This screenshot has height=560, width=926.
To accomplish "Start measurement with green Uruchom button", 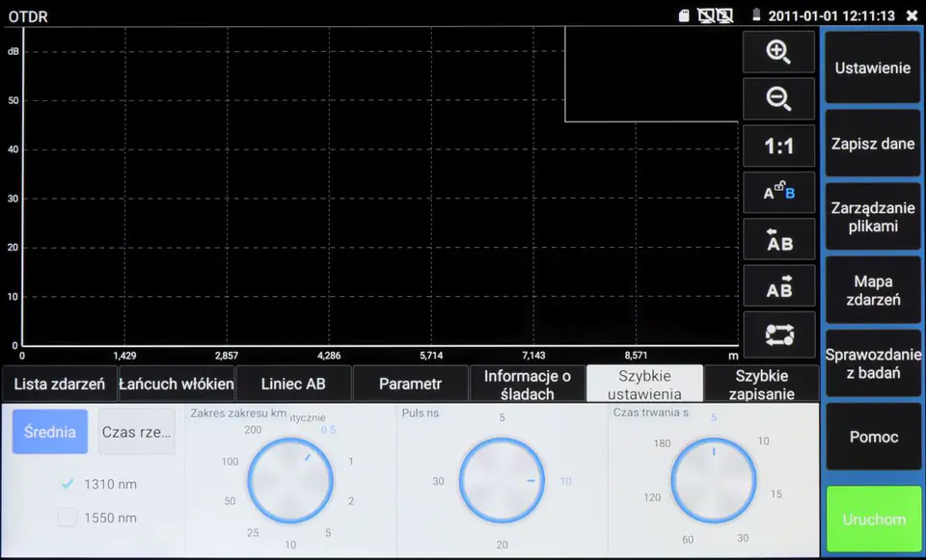I will (874, 520).
